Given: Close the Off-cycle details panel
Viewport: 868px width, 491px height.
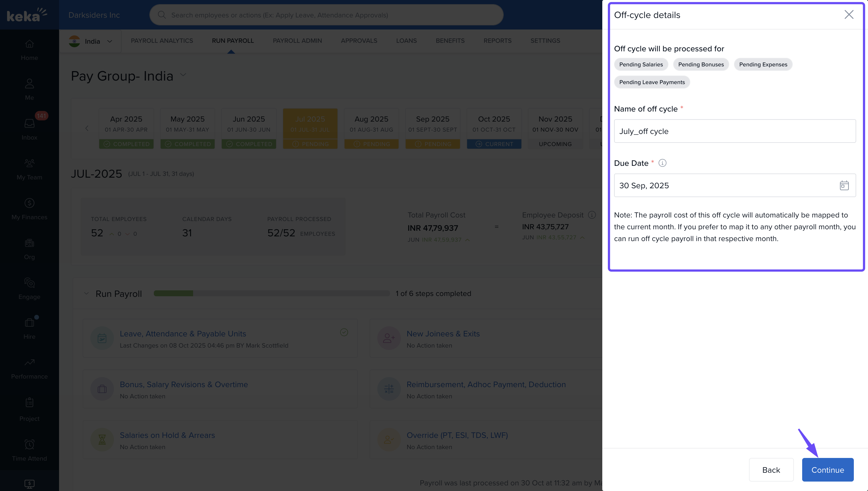Looking at the screenshot, I should click(849, 14).
